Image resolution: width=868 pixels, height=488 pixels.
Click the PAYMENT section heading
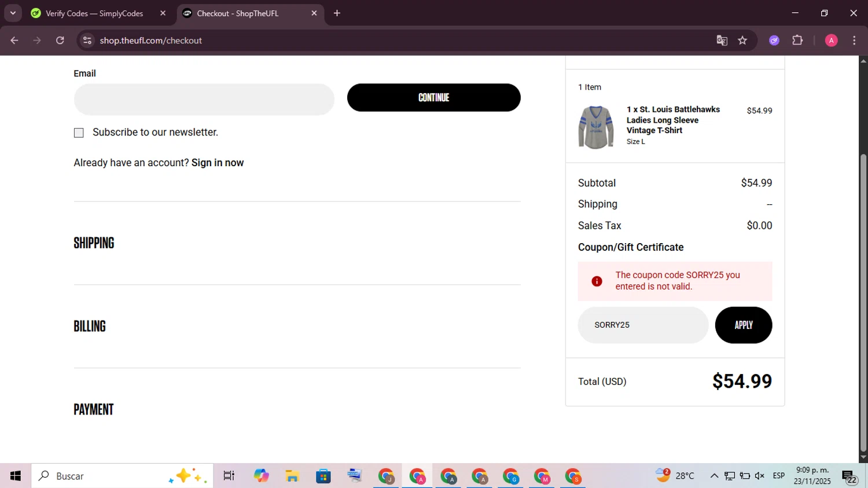click(x=94, y=410)
